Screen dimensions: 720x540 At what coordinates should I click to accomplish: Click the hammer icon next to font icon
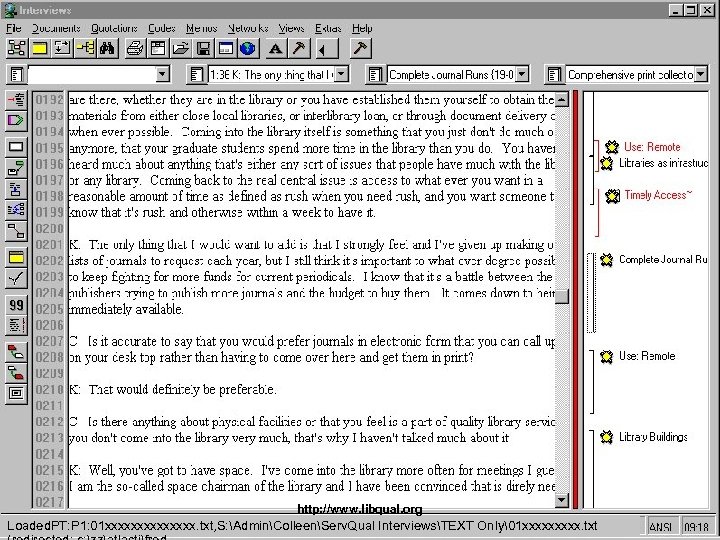[299, 48]
